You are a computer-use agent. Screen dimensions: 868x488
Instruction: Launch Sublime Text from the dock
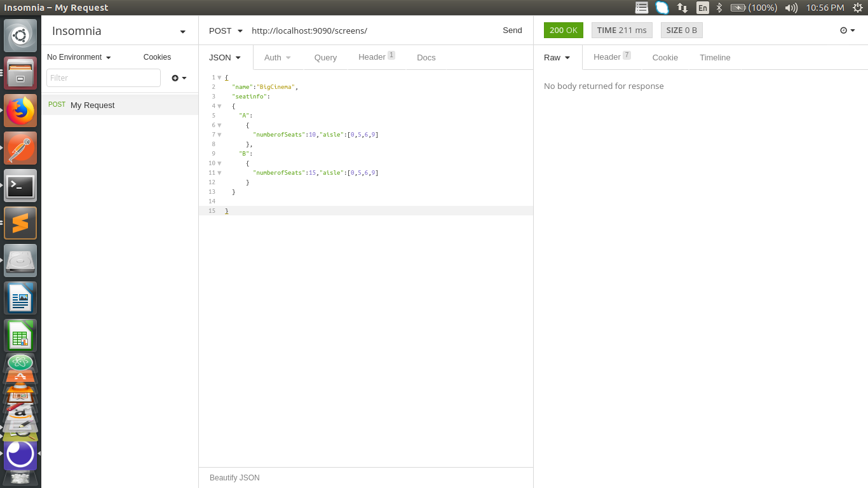[x=20, y=222]
